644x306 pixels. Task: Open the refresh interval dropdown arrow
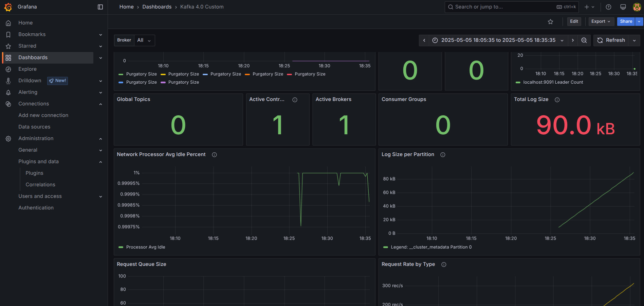[x=634, y=40]
